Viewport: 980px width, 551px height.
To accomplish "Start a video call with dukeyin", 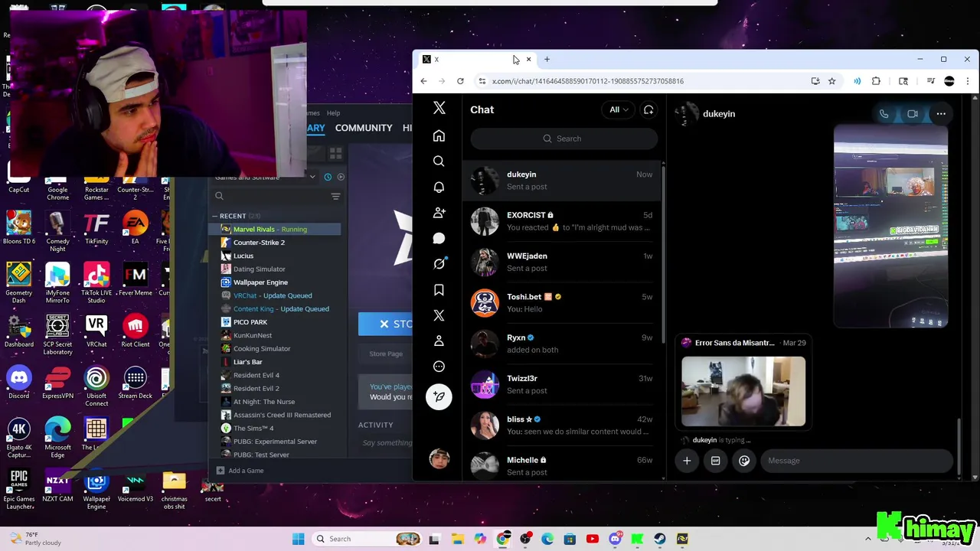I will tap(913, 114).
